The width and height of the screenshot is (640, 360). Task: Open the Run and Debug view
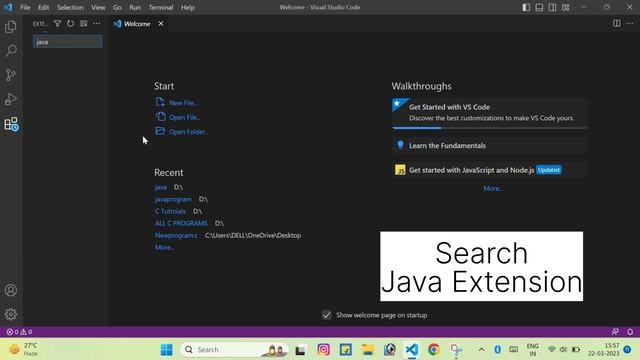point(11,99)
